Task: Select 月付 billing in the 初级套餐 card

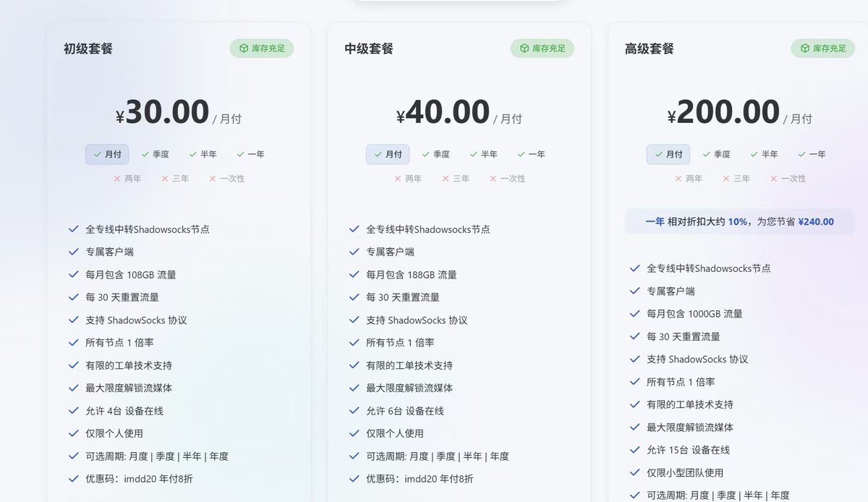Action: (107, 154)
